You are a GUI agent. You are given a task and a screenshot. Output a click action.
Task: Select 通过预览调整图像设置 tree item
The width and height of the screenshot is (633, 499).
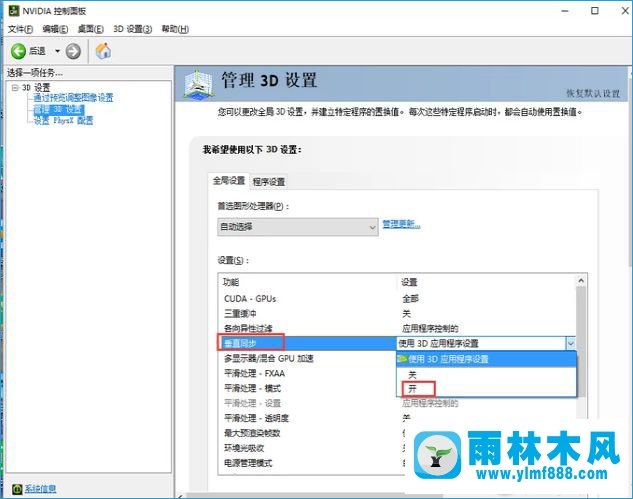click(x=73, y=98)
